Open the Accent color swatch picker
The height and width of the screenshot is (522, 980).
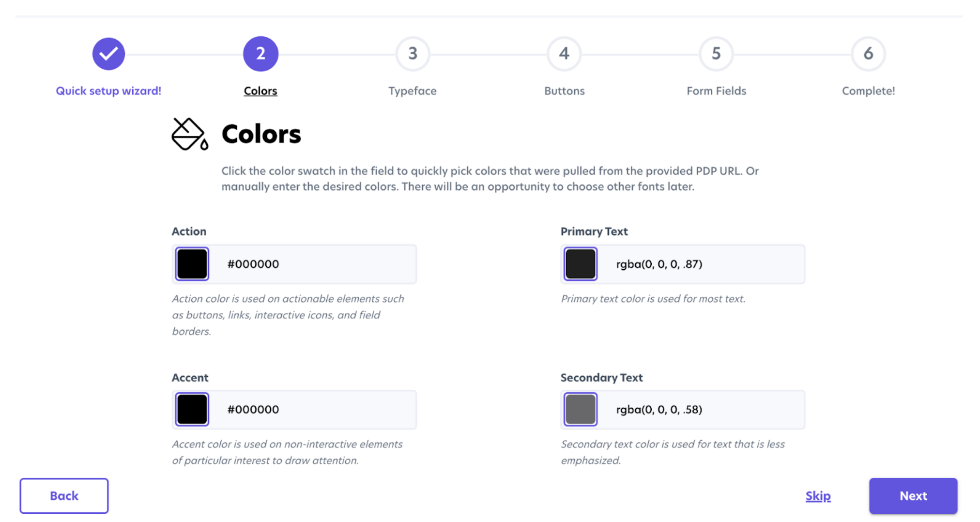tap(192, 409)
